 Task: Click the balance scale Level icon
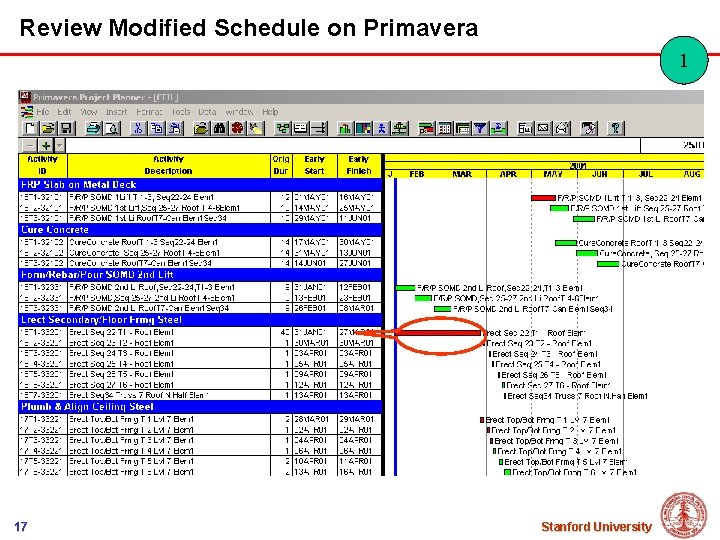400,128
